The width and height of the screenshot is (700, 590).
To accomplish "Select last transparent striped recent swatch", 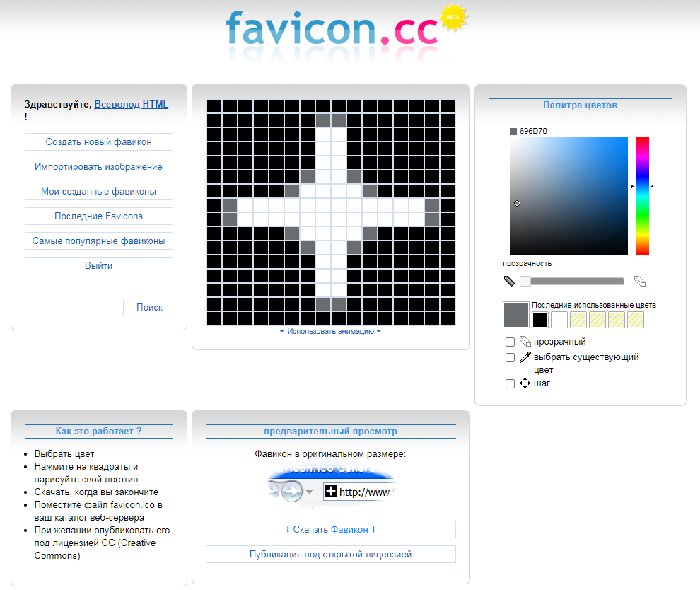I will pyautogui.click(x=636, y=320).
